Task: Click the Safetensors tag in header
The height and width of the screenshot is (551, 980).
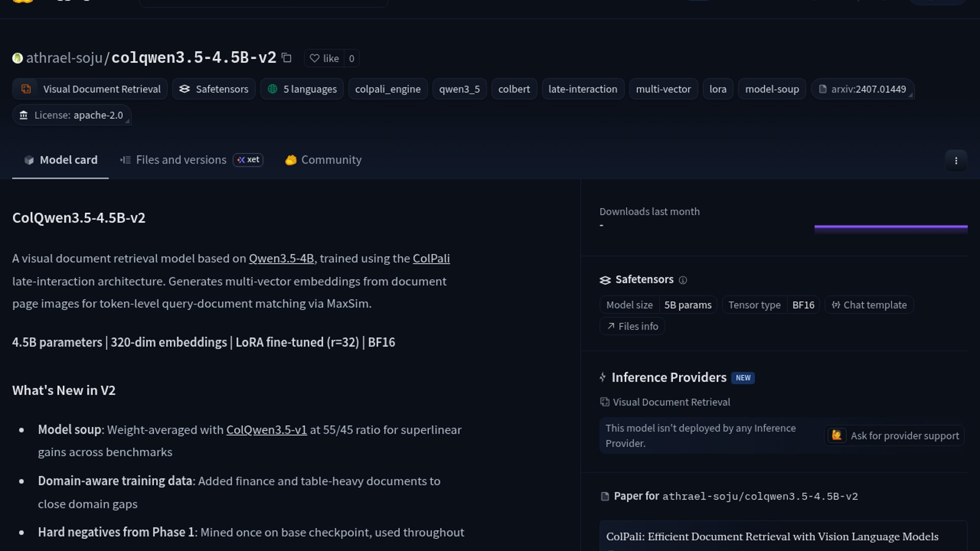Action: (x=214, y=89)
